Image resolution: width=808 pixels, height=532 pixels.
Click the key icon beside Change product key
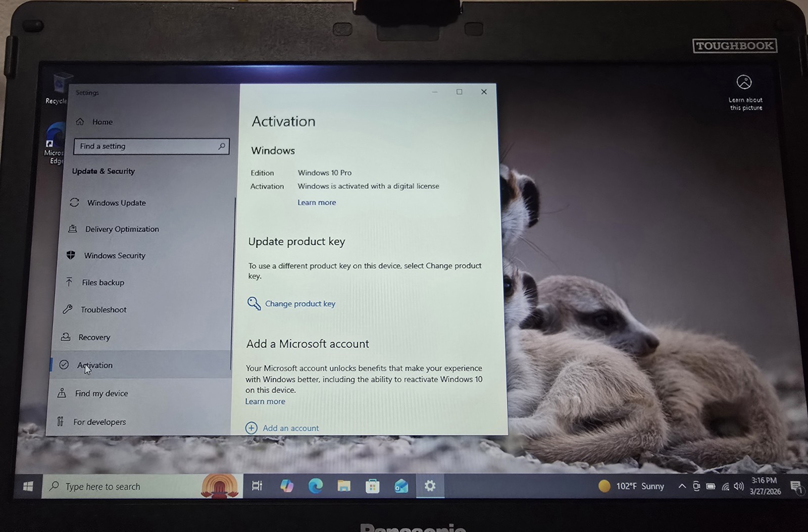pyautogui.click(x=254, y=303)
